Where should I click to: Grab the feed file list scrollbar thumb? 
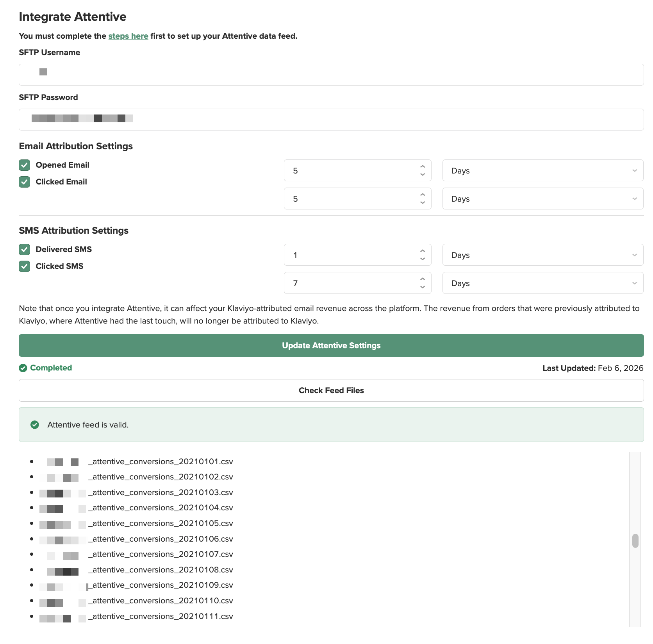(635, 541)
